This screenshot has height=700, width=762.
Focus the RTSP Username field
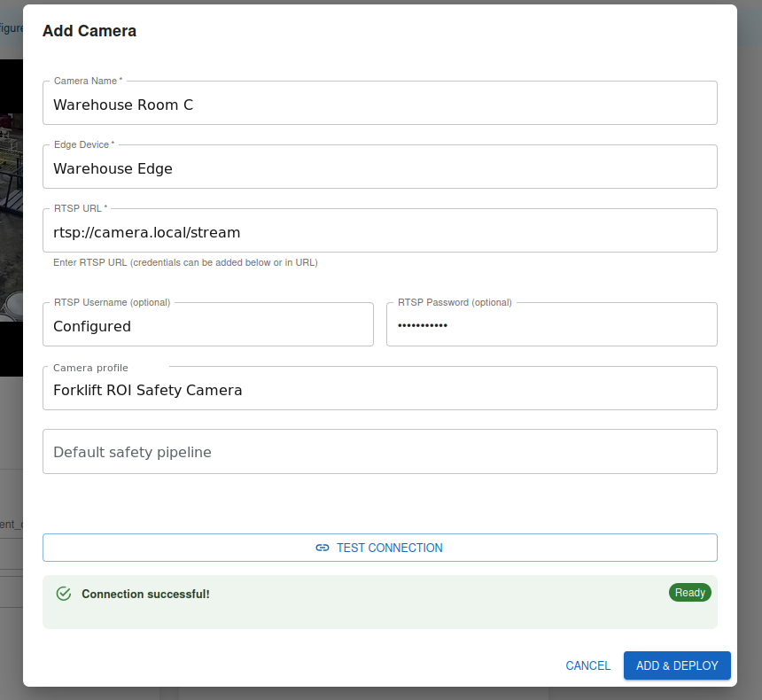coord(208,324)
